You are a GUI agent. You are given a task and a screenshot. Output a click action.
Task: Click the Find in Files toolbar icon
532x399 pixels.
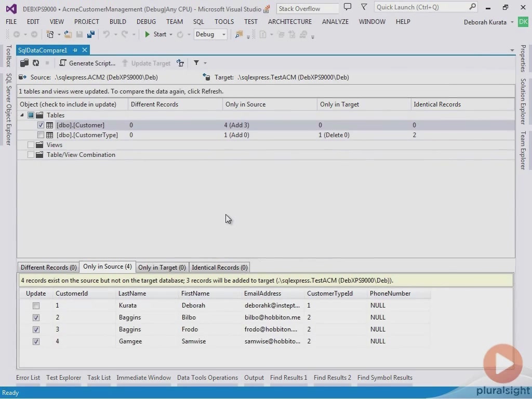239,34
